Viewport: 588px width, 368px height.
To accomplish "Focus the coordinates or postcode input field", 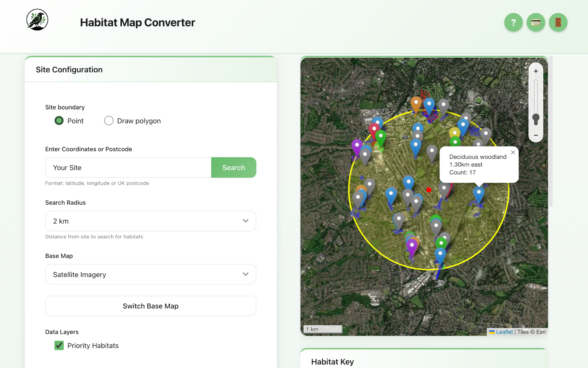I will 128,168.
